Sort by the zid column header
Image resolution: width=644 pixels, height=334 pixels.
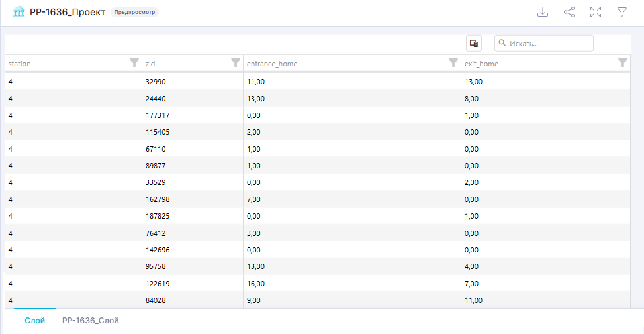click(x=150, y=64)
